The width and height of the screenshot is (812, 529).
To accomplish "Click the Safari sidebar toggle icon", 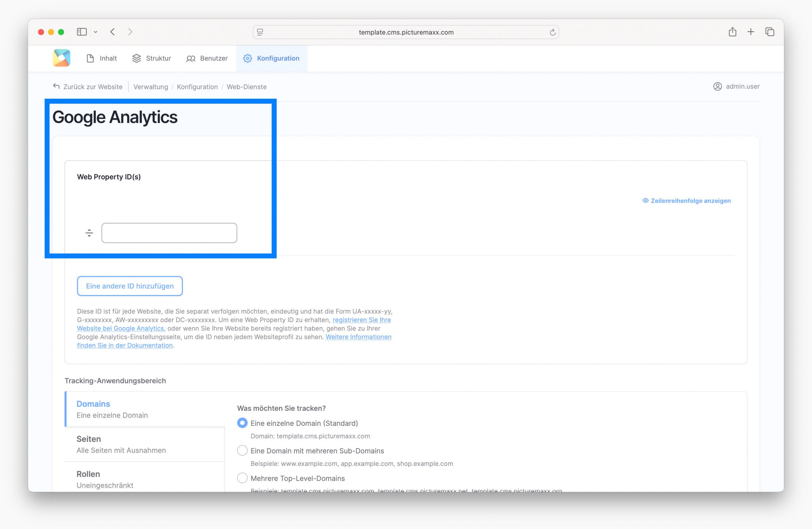I will (82, 32).
